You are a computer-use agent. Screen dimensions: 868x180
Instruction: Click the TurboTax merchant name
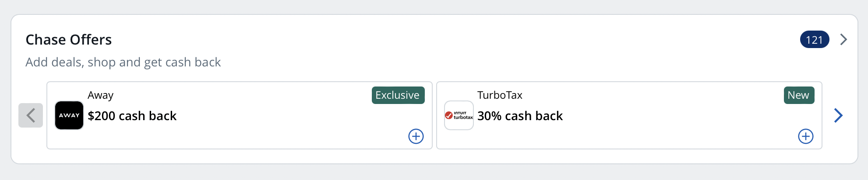coord(500,95)
